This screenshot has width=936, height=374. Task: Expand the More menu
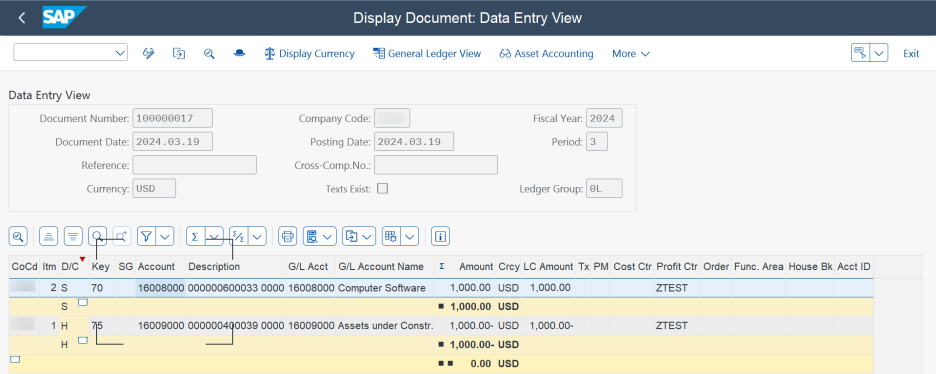click(x=631, y=54)
